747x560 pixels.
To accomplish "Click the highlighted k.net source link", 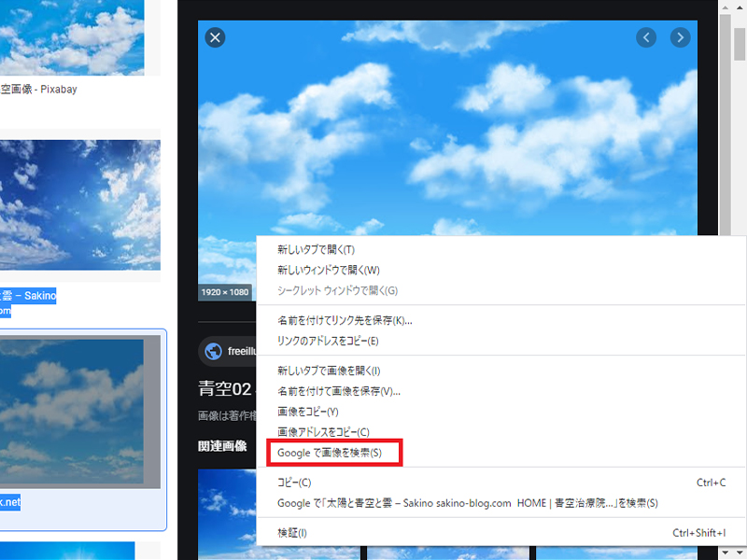I will [x=10, y=502].
